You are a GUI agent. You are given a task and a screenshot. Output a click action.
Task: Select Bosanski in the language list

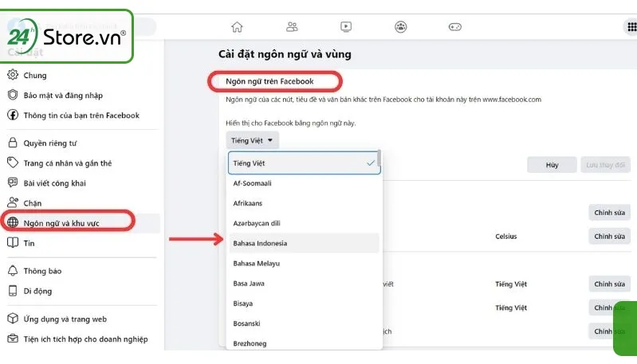pos(246,323)
